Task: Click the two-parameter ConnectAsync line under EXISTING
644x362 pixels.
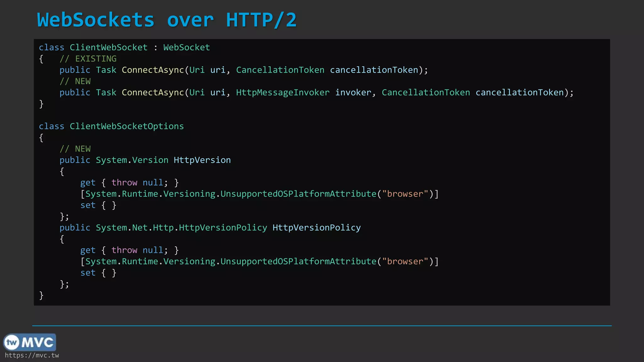Action: pos(244,70)
